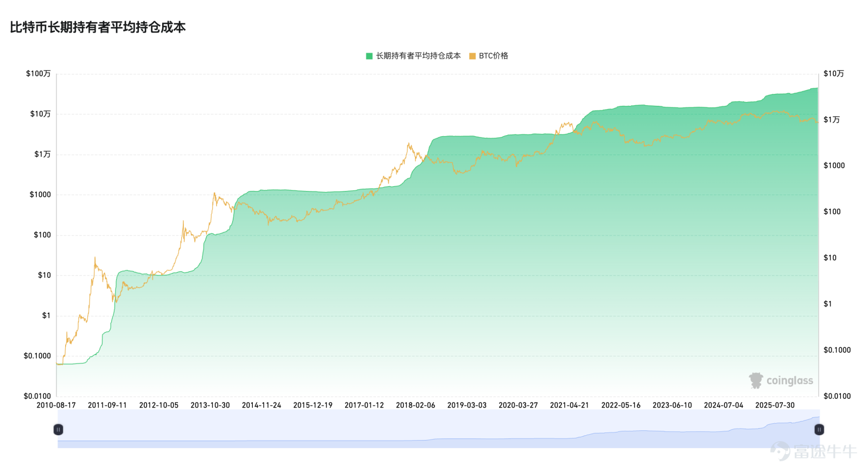Click the x-axis date 2014-11-24

261,405
